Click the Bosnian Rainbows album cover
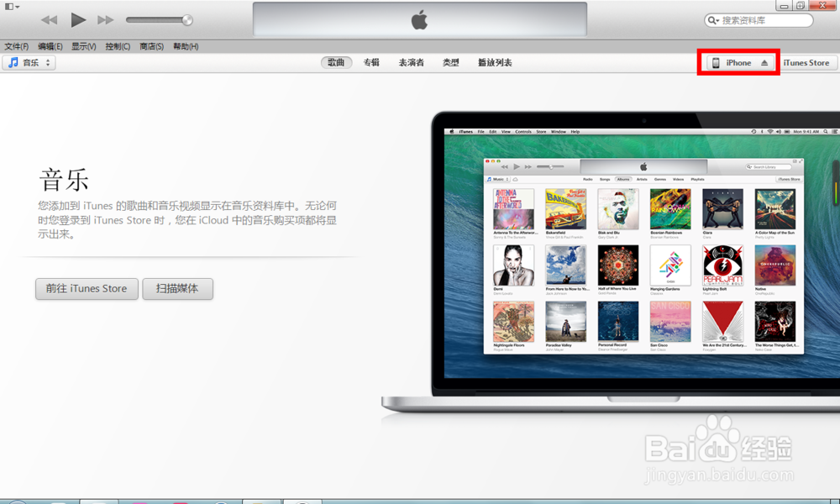This screenshot has width=840, height=504. pyautogui.click(x=670, y=209)
